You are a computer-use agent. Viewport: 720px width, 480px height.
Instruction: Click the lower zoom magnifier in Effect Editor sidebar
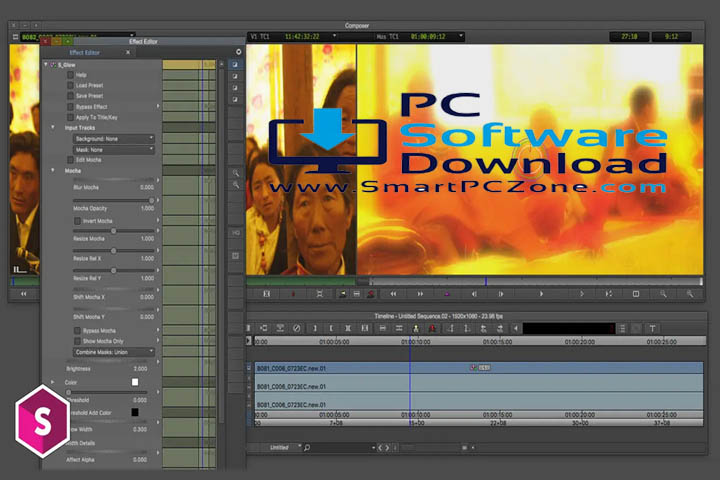tap(236, 185)
